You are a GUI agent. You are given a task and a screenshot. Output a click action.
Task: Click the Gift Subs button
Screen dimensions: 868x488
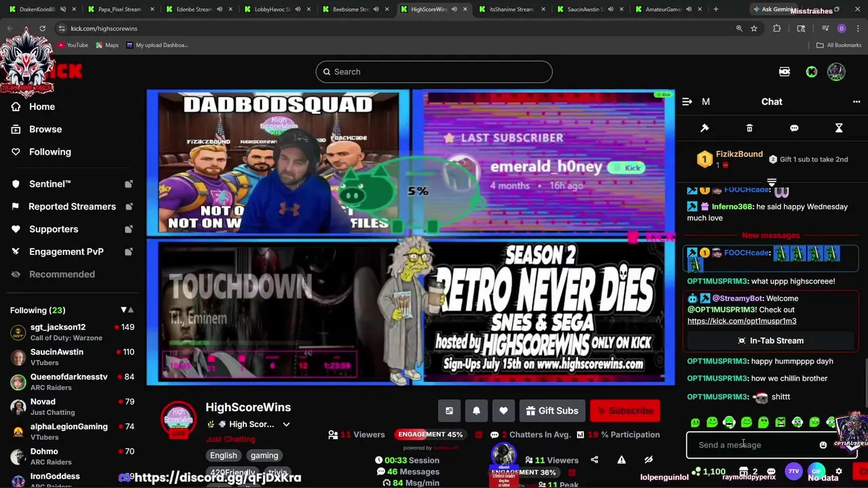tap(551, 411)
